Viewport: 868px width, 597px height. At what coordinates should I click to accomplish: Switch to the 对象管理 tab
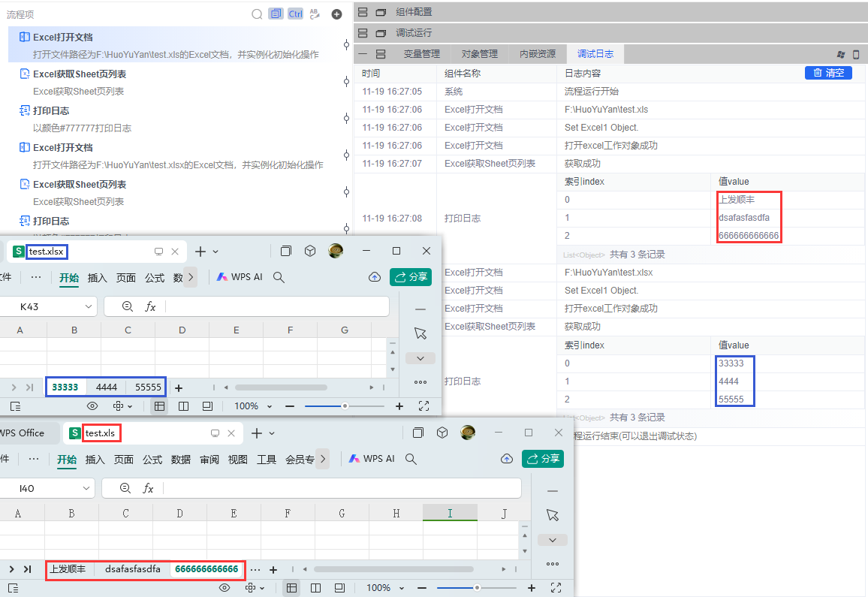(479, 53)
